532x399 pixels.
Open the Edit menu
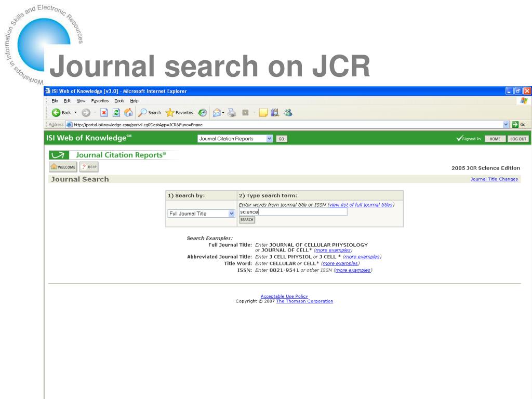coord(67,101)
